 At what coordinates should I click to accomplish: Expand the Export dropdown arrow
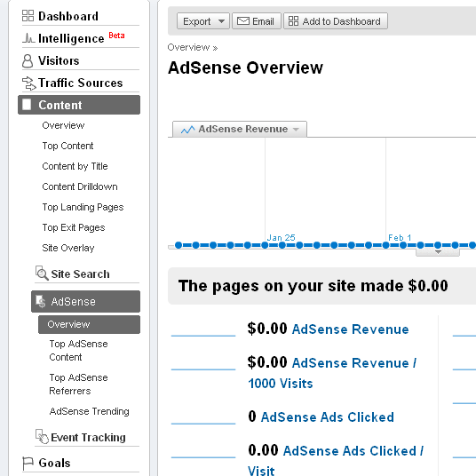(222, 21)
